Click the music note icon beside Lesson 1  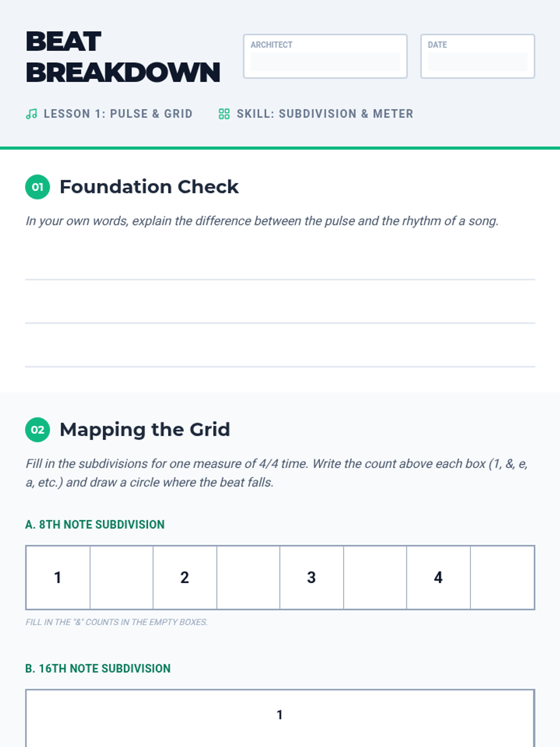[31, 114]
